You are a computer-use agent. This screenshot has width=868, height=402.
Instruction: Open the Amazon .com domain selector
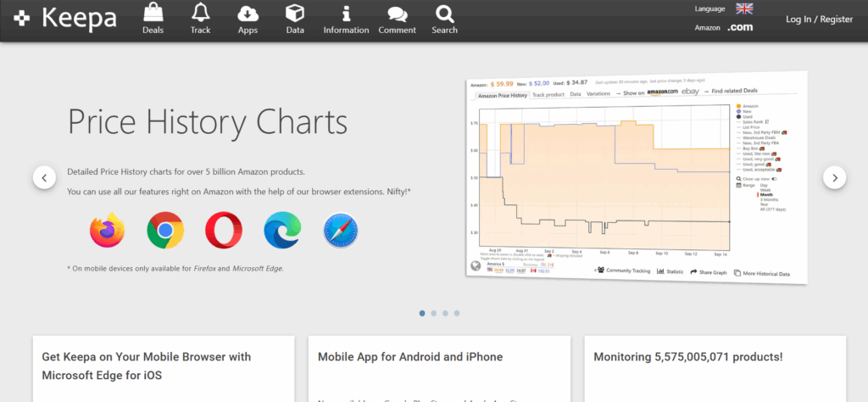coord(740,27)
